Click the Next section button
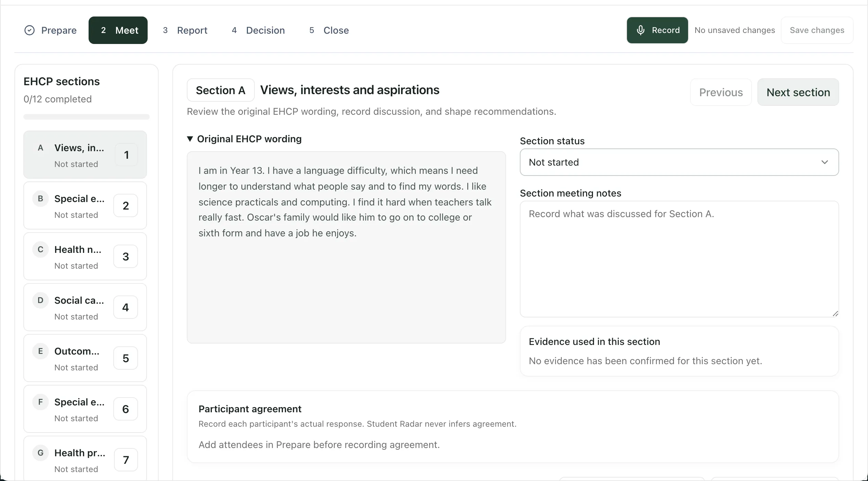Image resolution: width=868 pixels, height=481 pixels. point(798,92)
